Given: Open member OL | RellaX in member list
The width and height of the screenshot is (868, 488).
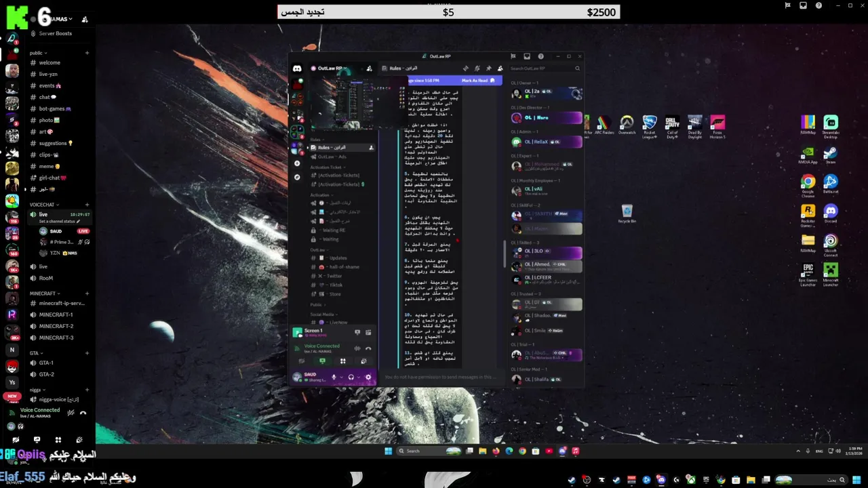Looking at the screenshot, I should click(x=546, y=142).
